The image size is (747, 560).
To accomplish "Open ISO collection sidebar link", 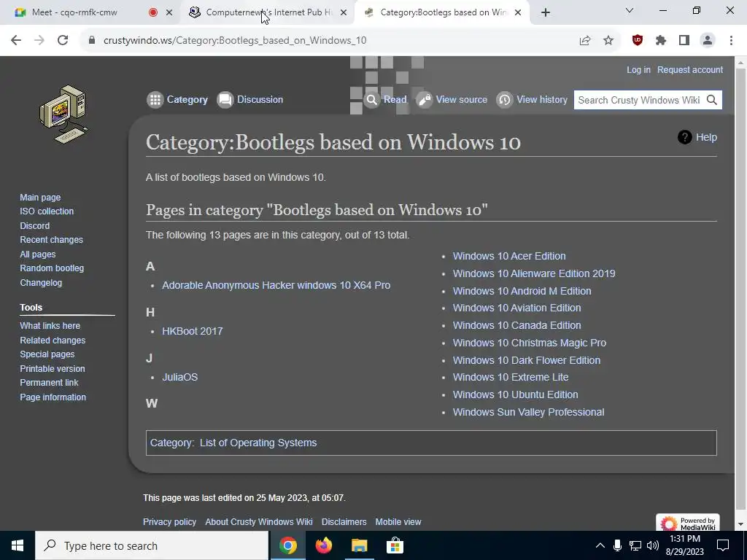I will click(47, 211).
